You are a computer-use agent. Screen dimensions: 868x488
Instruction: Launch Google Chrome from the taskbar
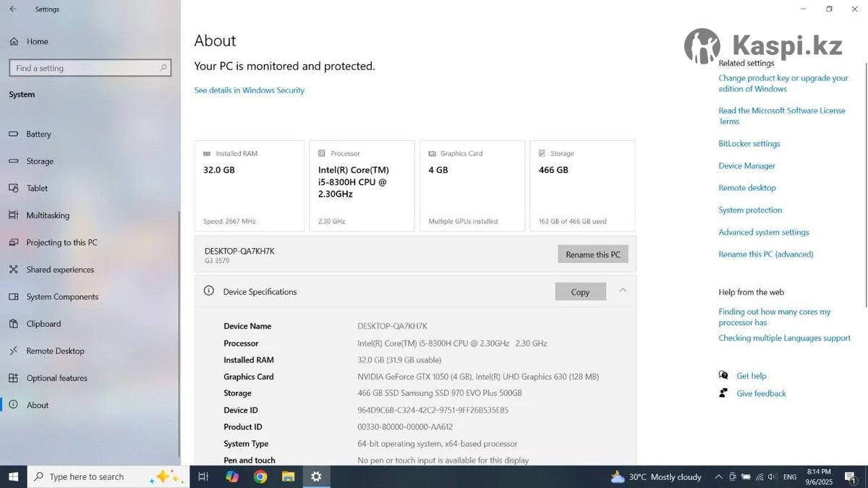[x=260, y=476]
